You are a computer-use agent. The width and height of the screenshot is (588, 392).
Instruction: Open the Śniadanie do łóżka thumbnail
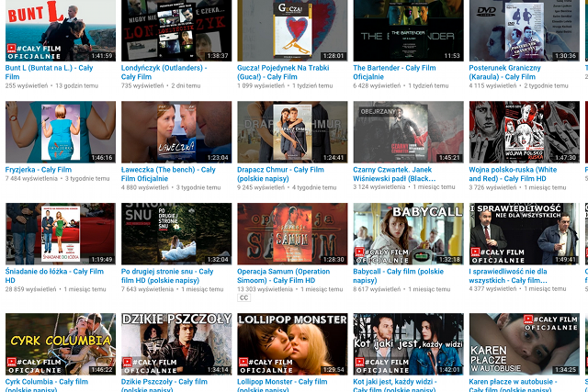(x=61, y=234)
